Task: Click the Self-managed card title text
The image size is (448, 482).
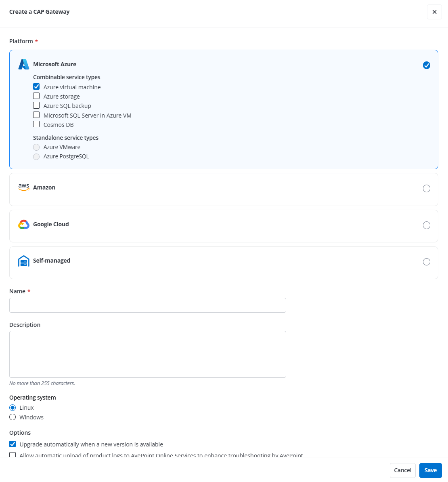Action: point(52,261)
